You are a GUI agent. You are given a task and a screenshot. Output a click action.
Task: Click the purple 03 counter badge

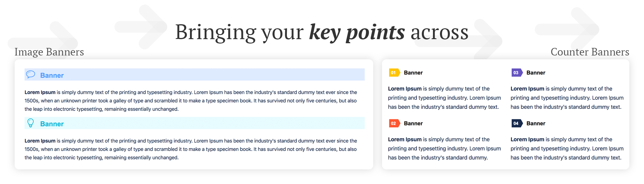pyautogui.click(x=517, y=73)
